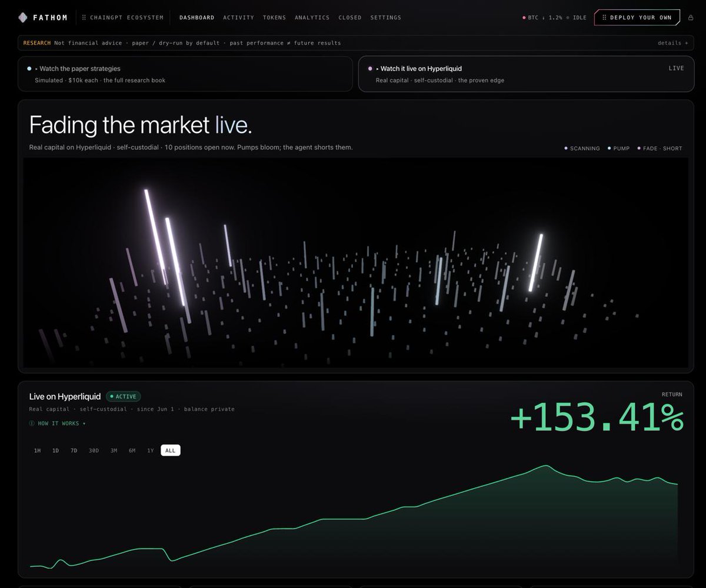Image resolution: width=706 pixels, height=588 pixels.
Task: Click the FATHOM brand name
Action: point(50,18)
